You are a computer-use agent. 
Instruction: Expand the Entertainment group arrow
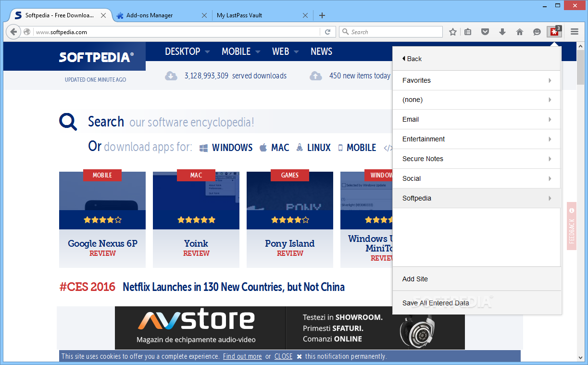pyautogui.click(x=550, y=139)
